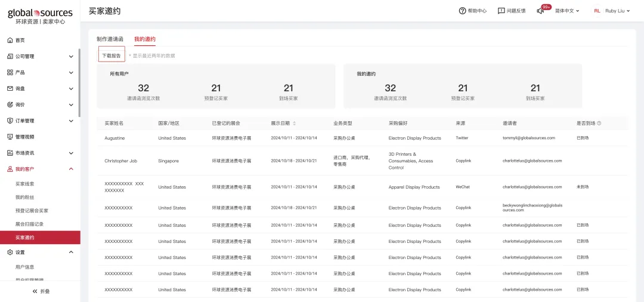Image resolution: width=644 pixels, height=302 pixels.
Task: Sort by 展示日期 column arrows
Action: pyautogui.click(x=294, y=124)
